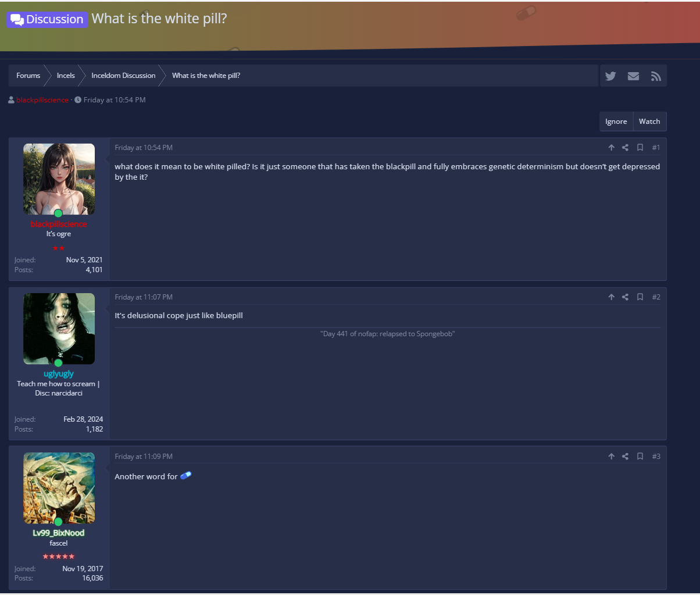Share thread via Twitter icon
Image resolution: width=700 pixels, height=595 pixels.
pyautogui.click(x=610, y=76)
